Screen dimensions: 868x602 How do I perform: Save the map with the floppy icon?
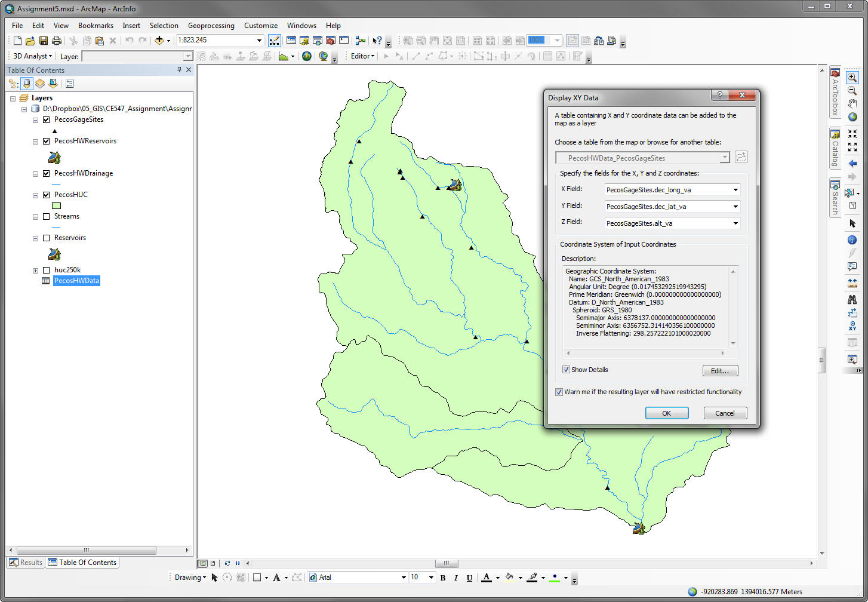43,41
